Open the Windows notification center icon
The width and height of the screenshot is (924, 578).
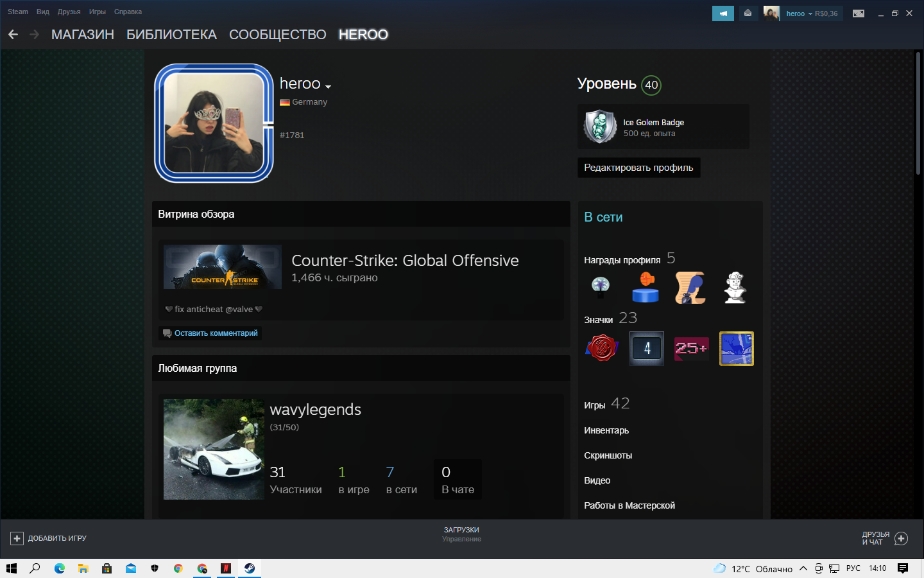click(903, 568)
